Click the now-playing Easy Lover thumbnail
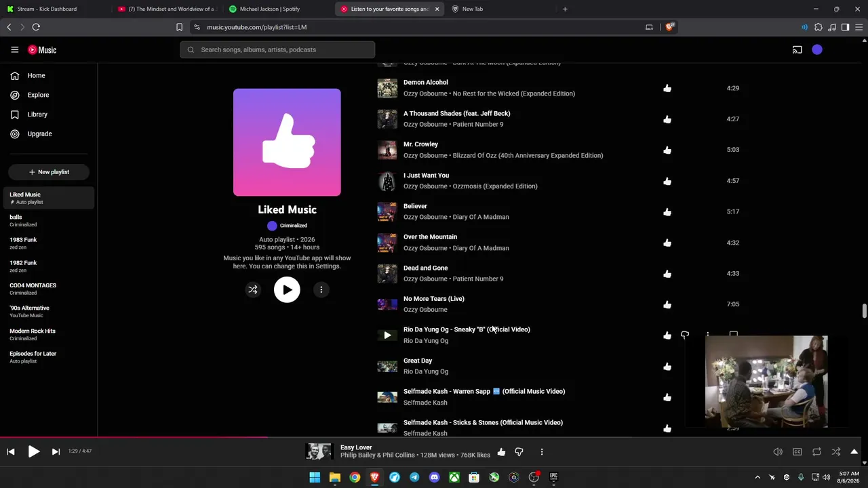This screenshot has height=488, width=868. [319, 451]
